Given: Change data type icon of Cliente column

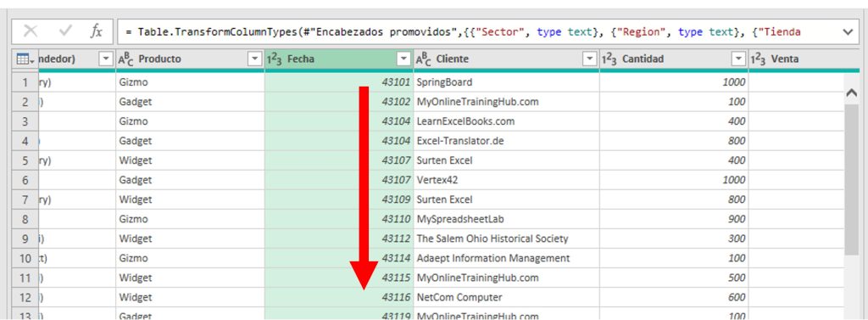Looking at the screenshot, I should (x=424, y=59).
